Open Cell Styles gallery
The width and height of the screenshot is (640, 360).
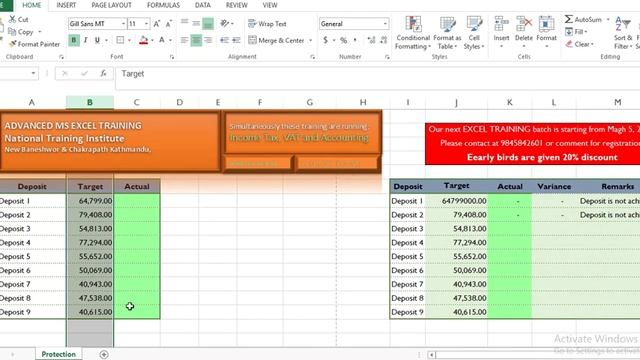[x=474, y=33]
